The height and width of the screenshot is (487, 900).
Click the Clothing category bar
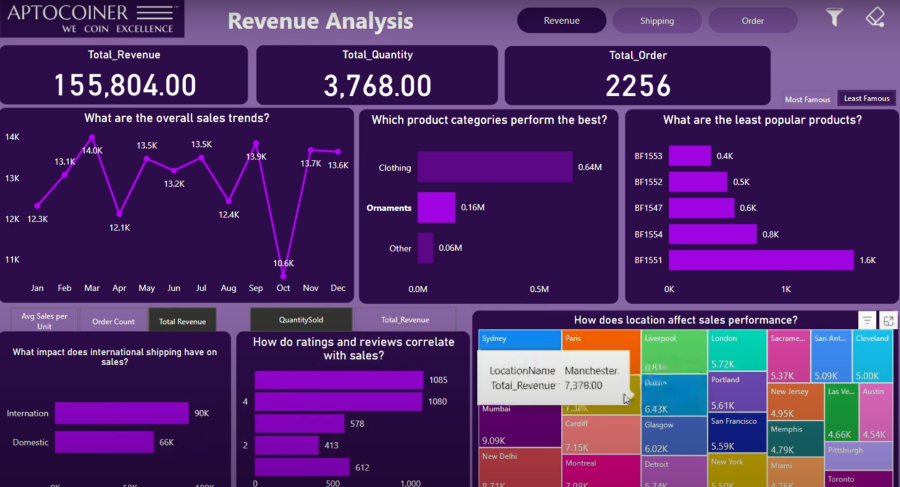pos(494,167)
